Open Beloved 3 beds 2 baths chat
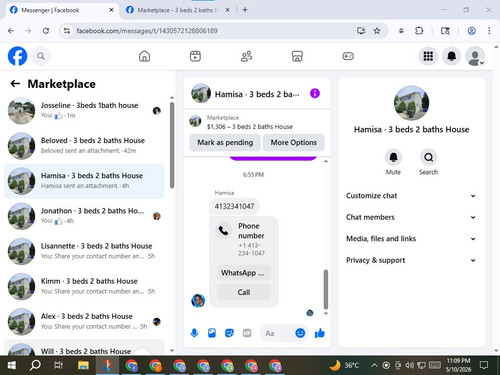This screenshot has width=500, height=375. pyautogui.click(x=84, y=146)
